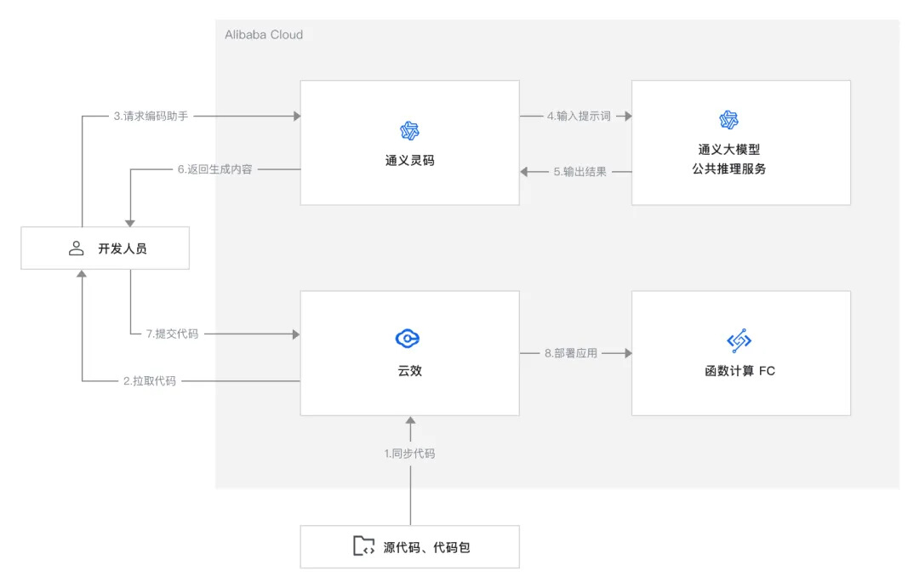The height and width of the screenshot is (588, 919).
Task: Click the developer person icon
Action: tap(76, 248)
